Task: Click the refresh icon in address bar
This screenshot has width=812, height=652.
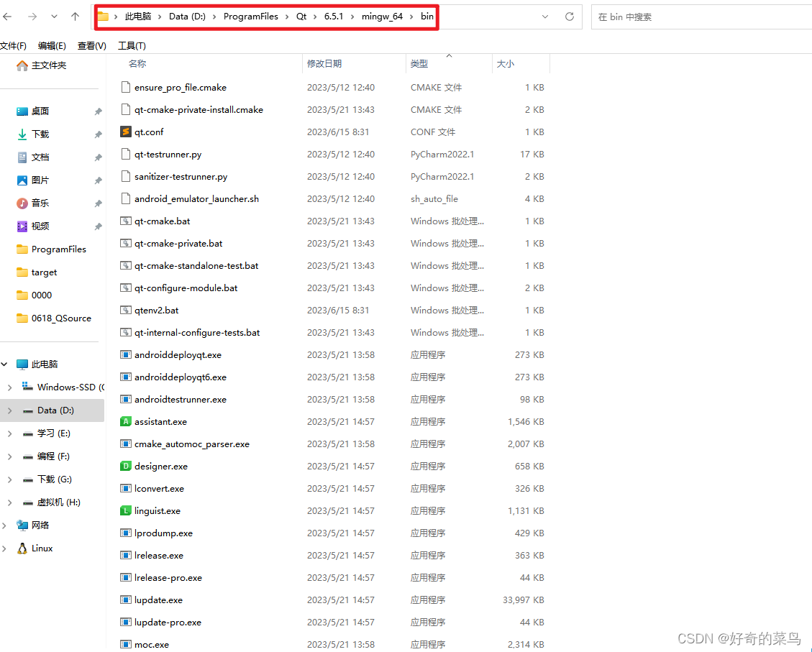Action: (567, 16)
